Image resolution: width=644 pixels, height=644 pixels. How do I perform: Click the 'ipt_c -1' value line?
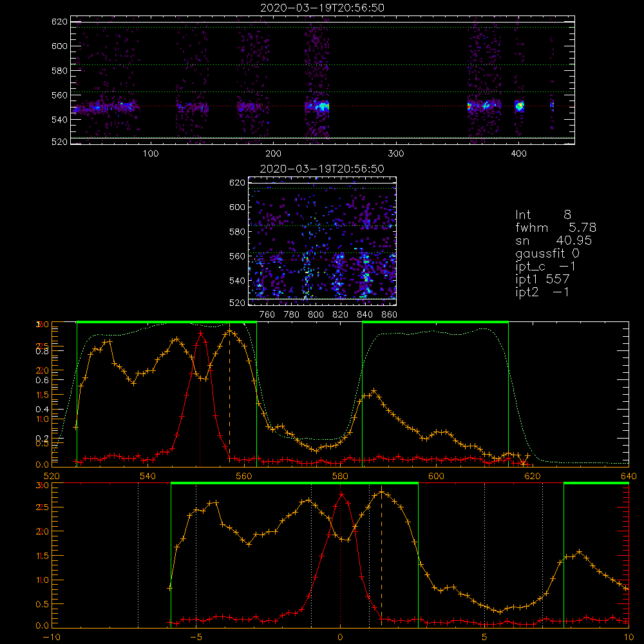pos(545,267)
